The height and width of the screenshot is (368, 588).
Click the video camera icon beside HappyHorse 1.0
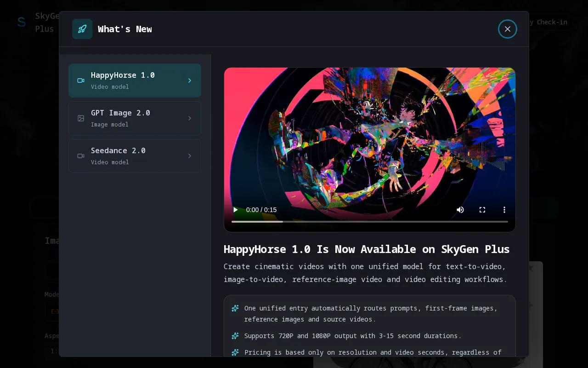point(81,80)
